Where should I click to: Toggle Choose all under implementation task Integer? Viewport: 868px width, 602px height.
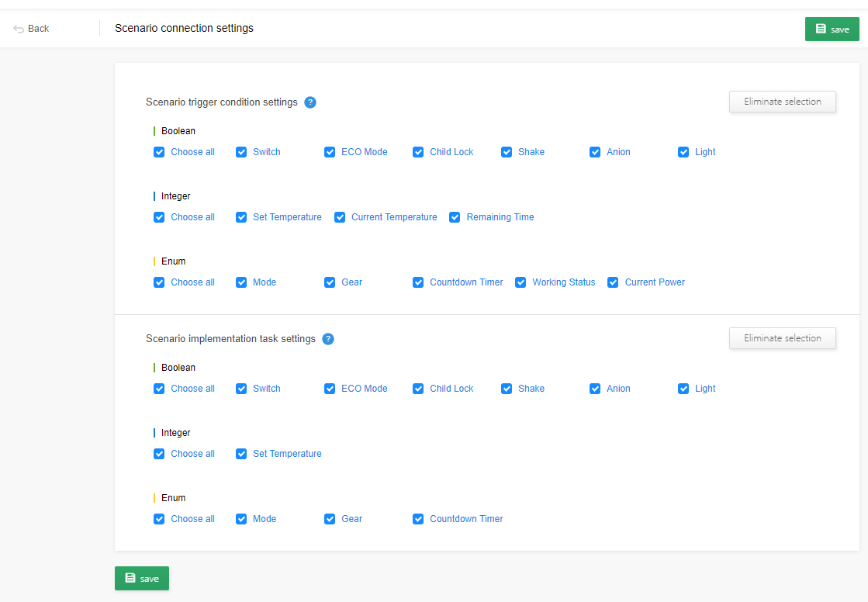coord(159,454)
